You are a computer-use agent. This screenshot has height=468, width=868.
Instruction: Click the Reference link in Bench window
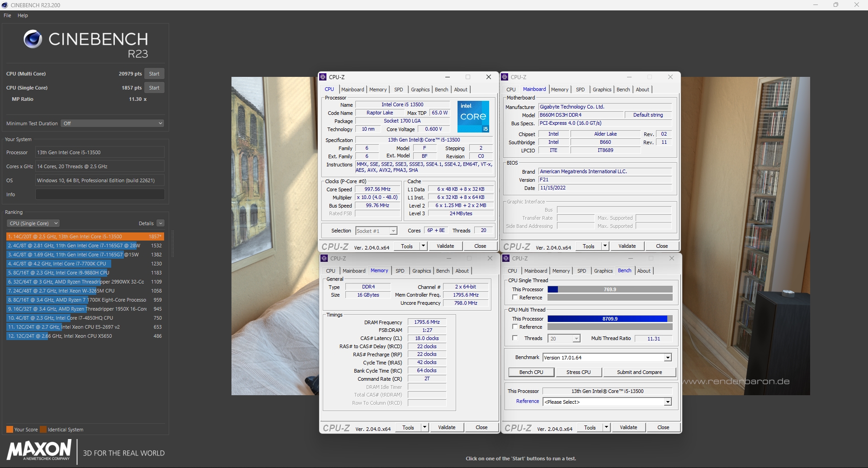click(528, 401)
